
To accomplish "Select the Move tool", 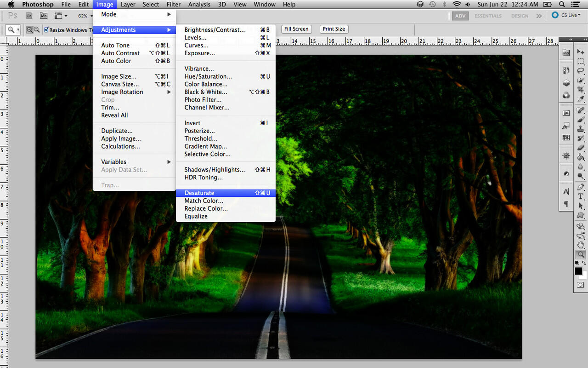I will point(581,52).
